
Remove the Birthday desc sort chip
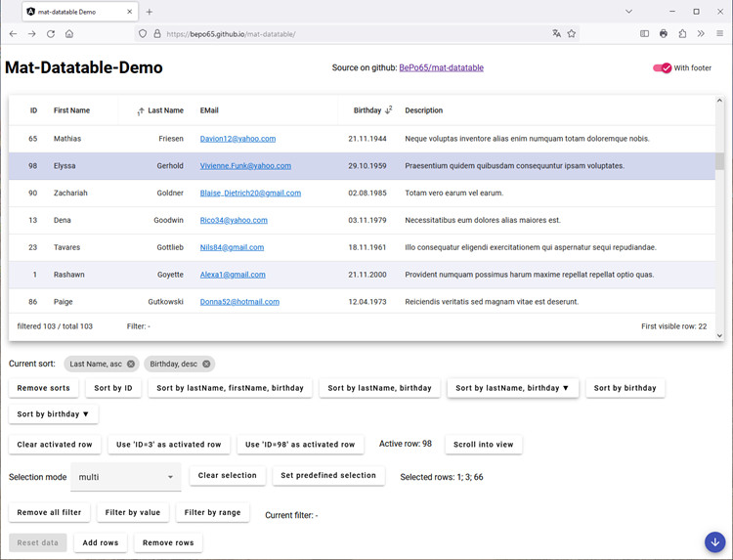[206, 364]
